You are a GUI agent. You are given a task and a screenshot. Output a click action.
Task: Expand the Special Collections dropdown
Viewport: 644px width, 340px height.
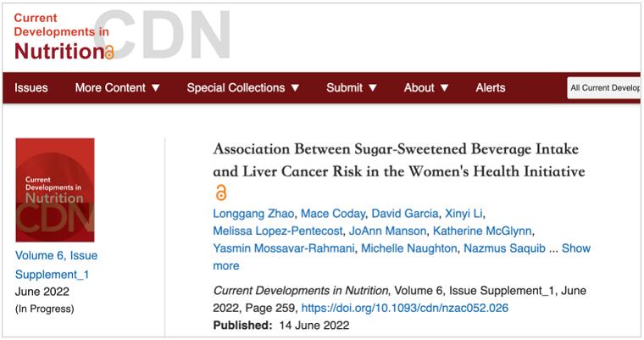point(243,87)
